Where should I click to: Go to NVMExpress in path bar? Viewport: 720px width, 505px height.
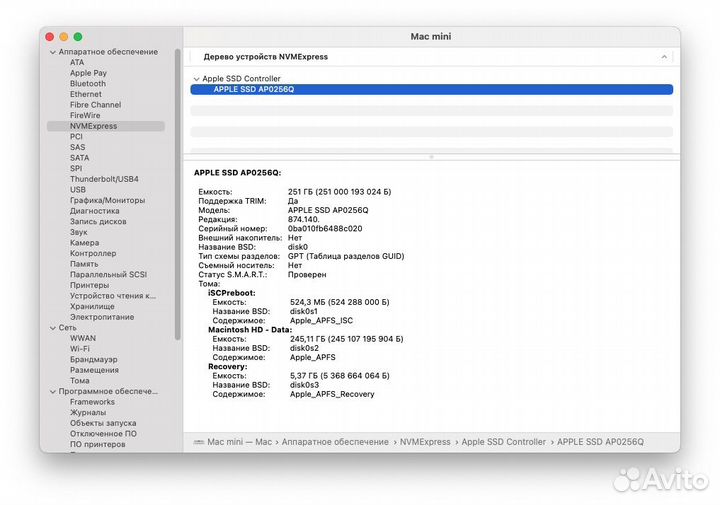425,442
